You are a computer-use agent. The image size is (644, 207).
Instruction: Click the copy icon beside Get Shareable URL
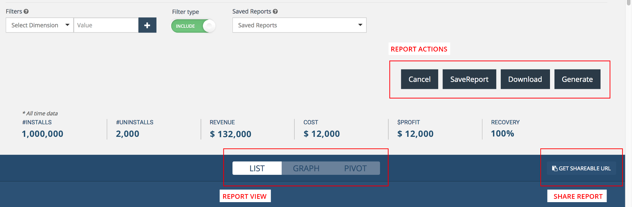pos(554,168)
